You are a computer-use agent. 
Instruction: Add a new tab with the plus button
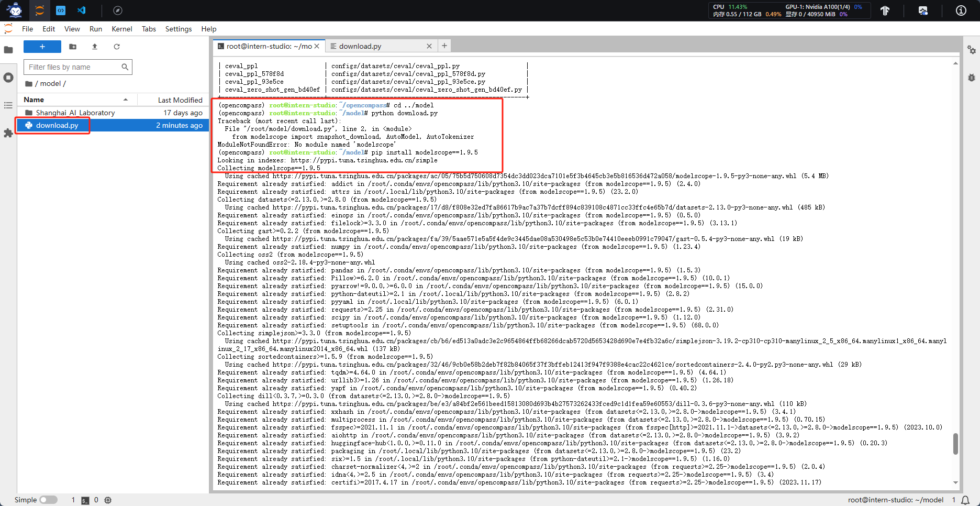click(x=444, y=46)
